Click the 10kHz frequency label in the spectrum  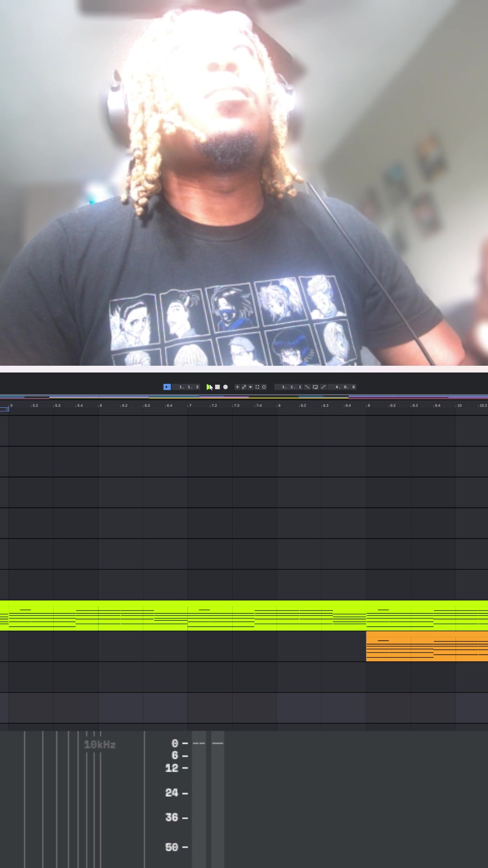click(x=100, y=745)
